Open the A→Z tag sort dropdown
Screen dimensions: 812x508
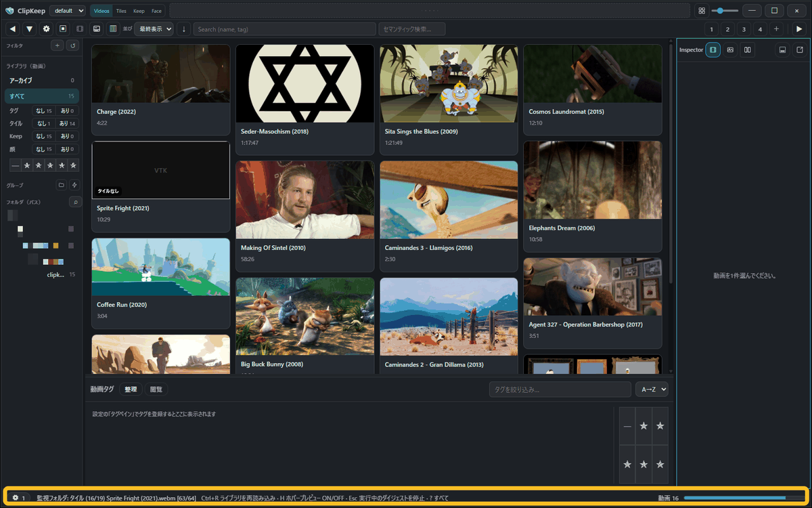tap(652, 389)
